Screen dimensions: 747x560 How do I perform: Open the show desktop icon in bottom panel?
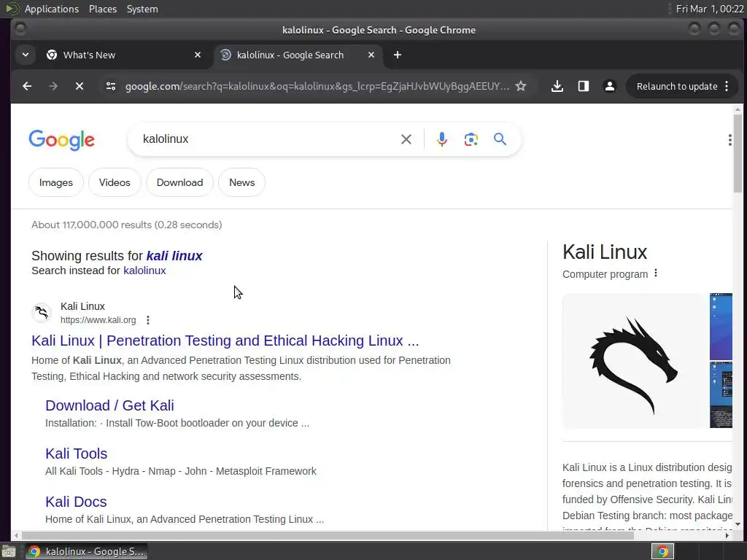[x=9, y=551]
